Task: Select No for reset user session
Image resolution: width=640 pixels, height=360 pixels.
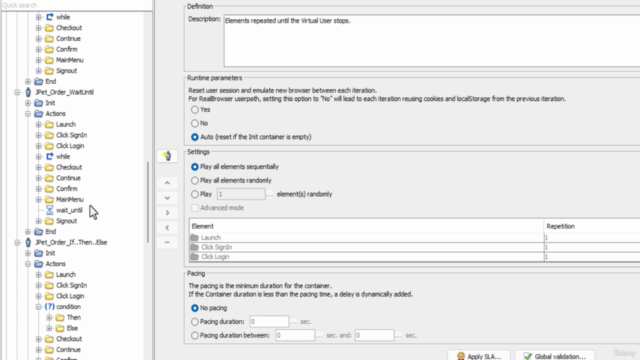Action: point(195,123)
